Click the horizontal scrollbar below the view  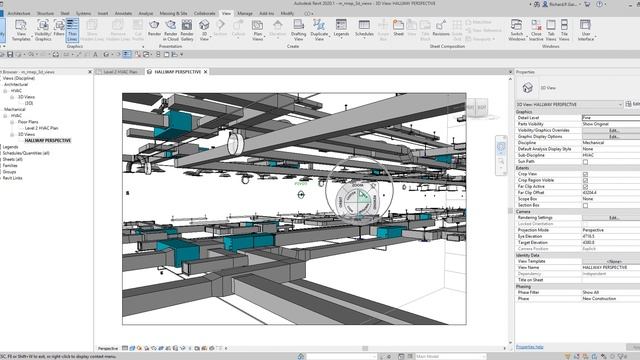coord(364,349)
